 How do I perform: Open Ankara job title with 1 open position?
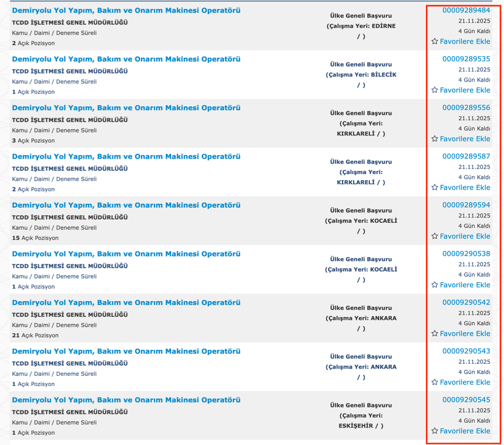126,352
